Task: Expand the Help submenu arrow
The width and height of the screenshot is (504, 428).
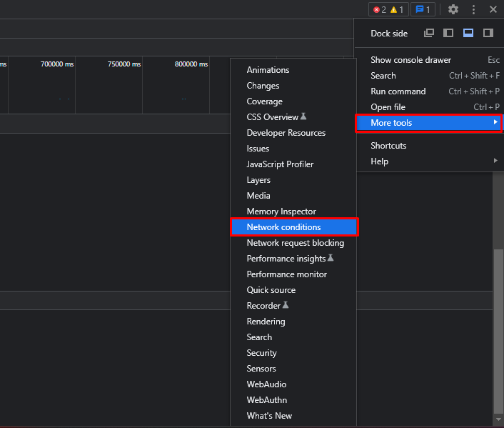Action: coord(495,161)
